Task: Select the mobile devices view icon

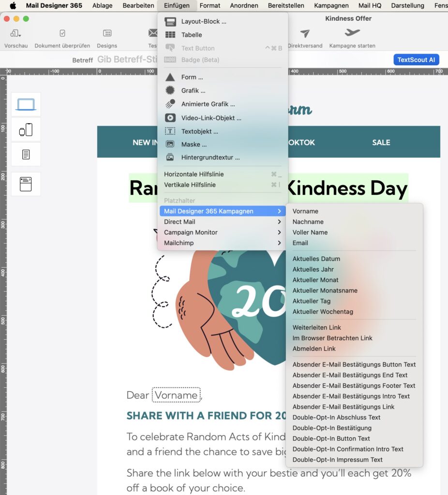Action: pyautogui.click(x=26, y=130)
